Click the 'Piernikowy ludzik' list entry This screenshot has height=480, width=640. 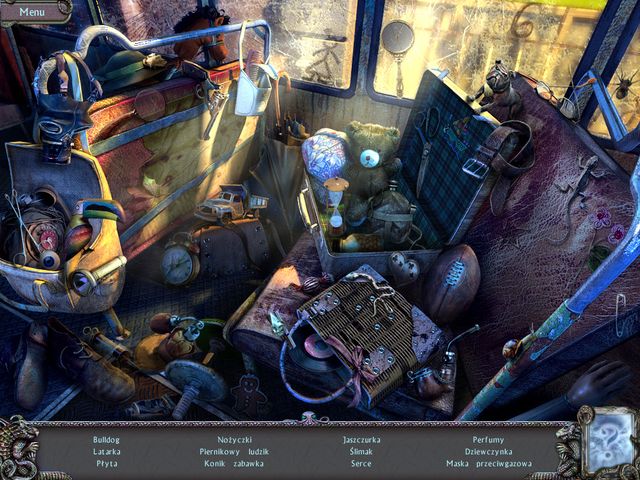234,452
